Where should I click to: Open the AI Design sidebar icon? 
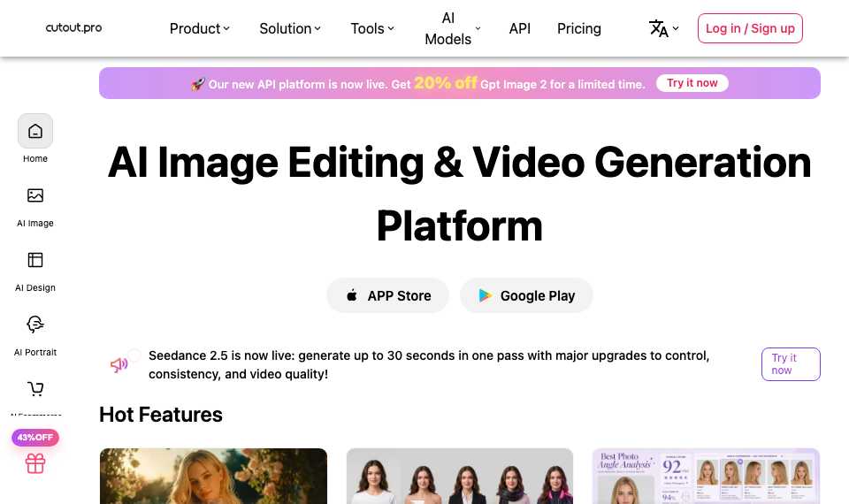[35, 260]
